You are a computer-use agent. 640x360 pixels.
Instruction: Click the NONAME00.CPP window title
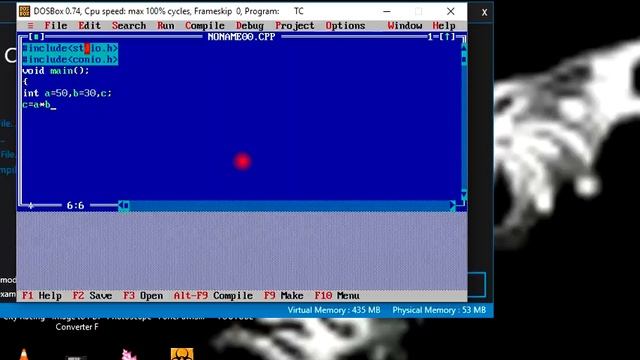241,37
